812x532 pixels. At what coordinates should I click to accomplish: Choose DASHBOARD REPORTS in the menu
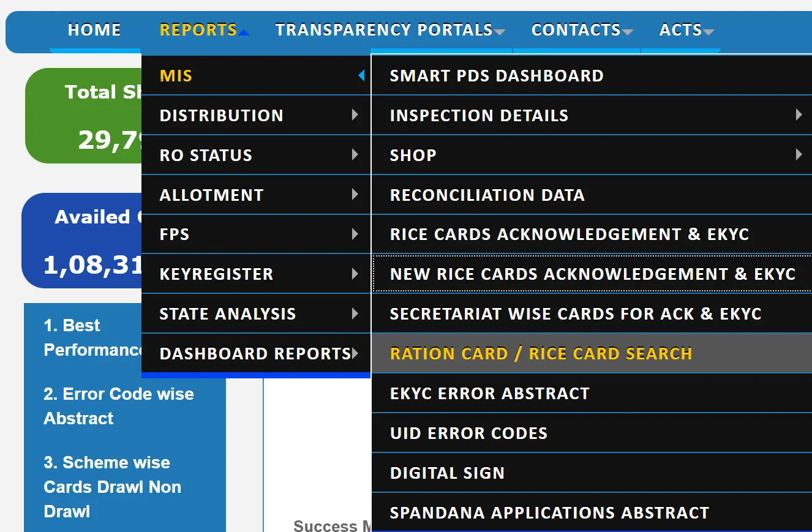[x=256, y=353]
